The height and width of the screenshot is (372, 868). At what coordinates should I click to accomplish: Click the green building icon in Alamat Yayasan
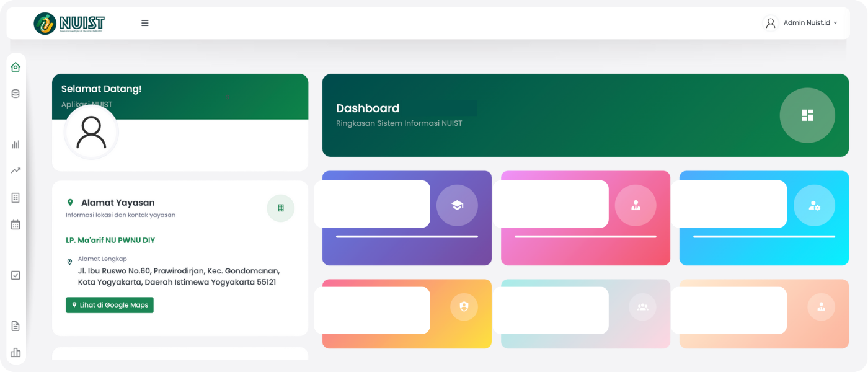(280, 208)
